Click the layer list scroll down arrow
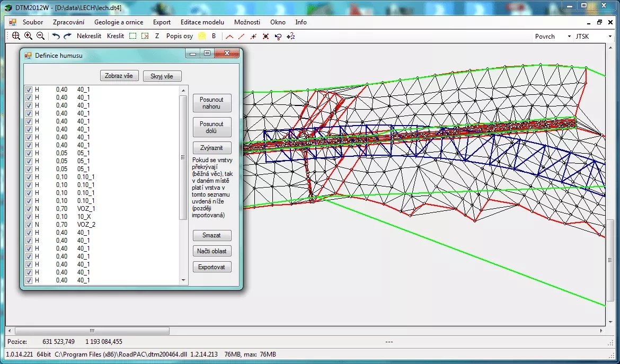Viewport: 620px width, 364px height. pos(183,280)
